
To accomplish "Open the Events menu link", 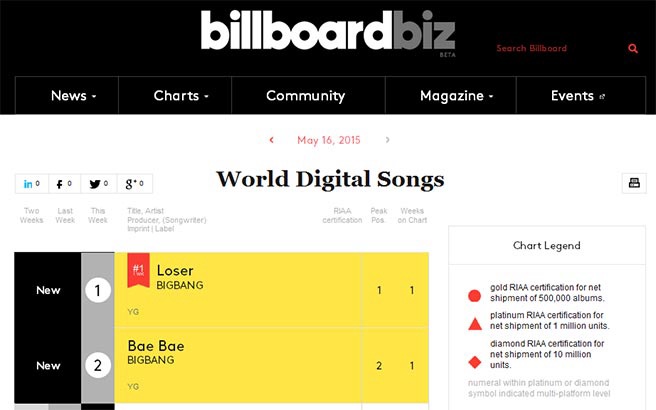I will (578, 96).
